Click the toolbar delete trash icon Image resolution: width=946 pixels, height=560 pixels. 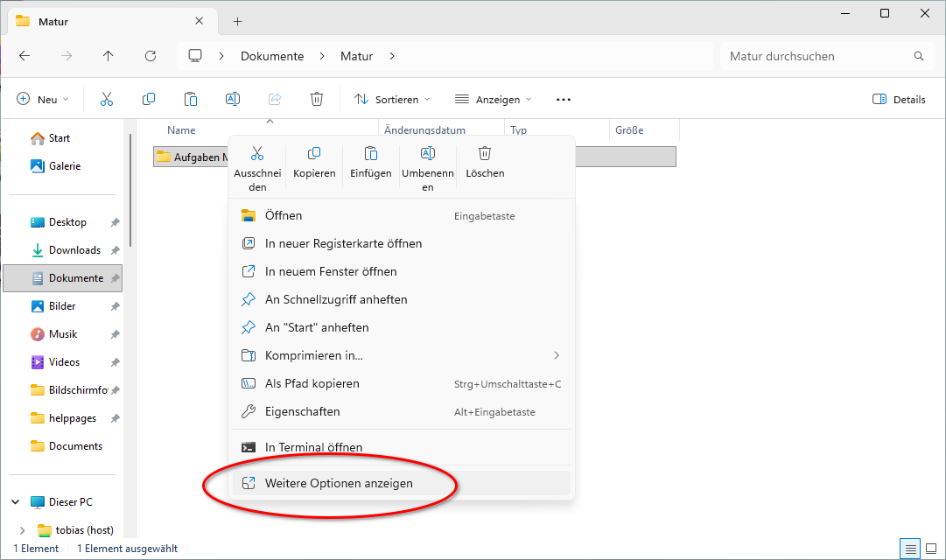(317, 100)
